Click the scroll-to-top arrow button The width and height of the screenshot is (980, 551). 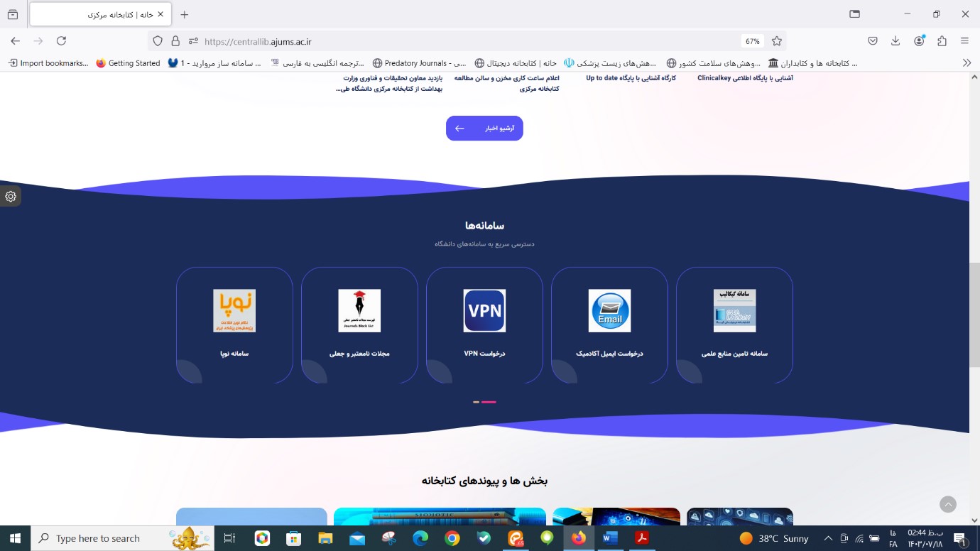tap(948, 504)
